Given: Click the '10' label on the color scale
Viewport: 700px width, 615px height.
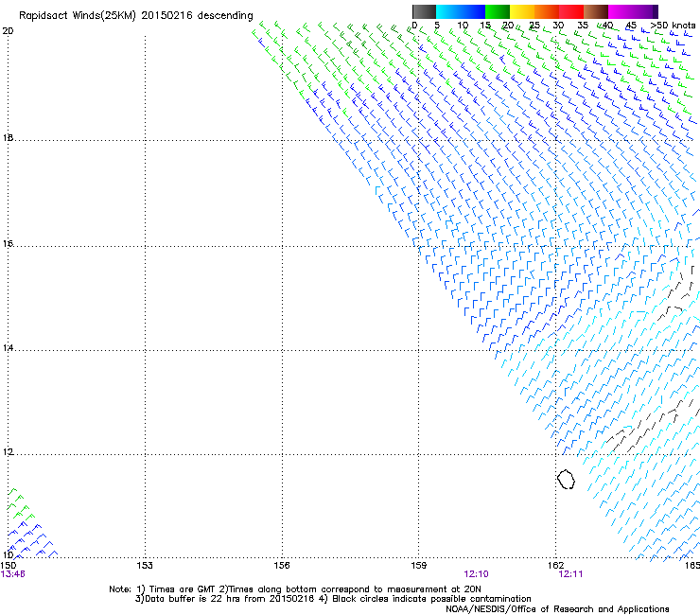Looking at the screenshot, I should [x=463, y=26].
